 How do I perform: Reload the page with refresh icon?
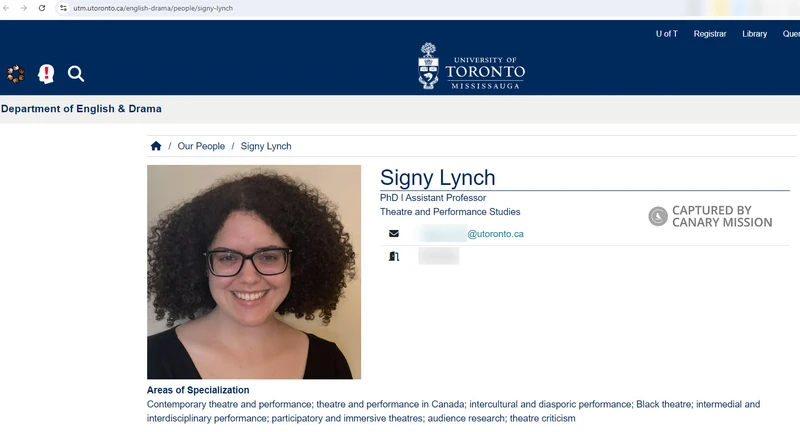click(42, 8)
